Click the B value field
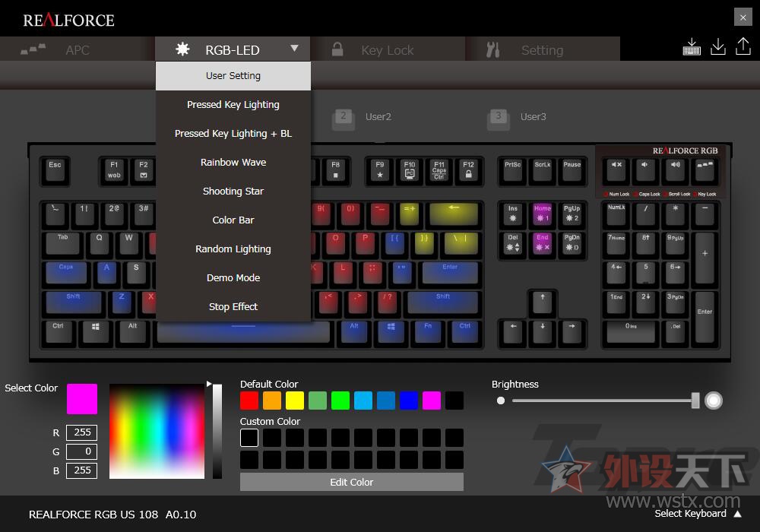The image size is (760, 532). click(x=81, y=470)
